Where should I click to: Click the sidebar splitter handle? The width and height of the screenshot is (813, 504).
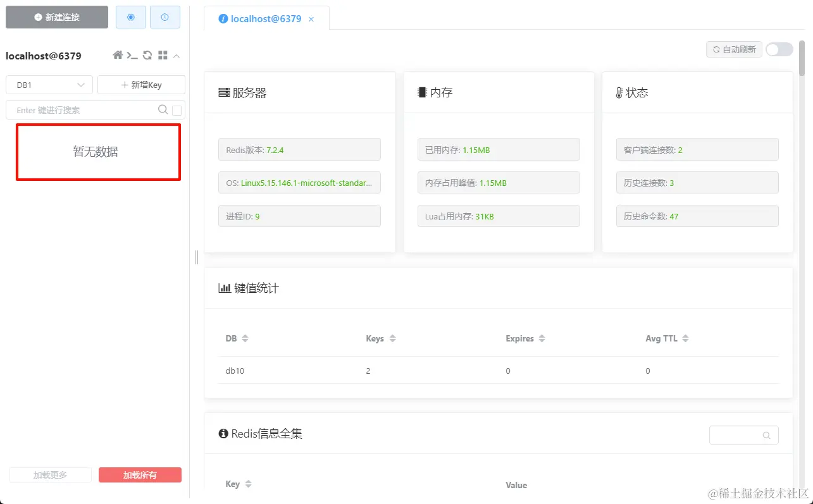[197, 257]
